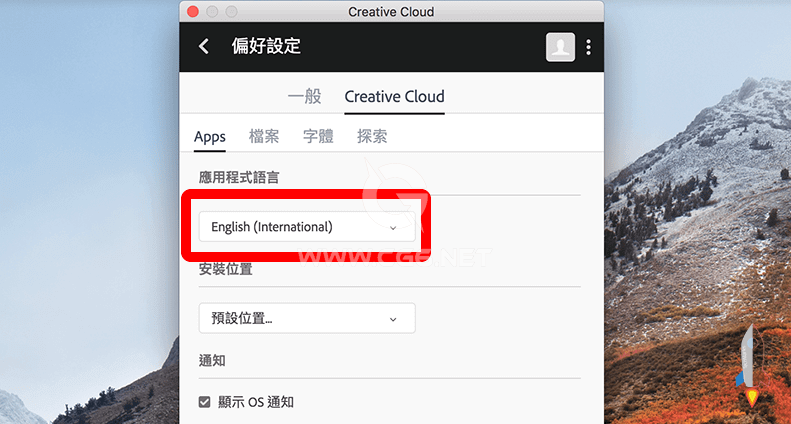This screenshot has height=424, width=791.
Task: Click the 顯示 OS 通知 label text
Action: 256,402
